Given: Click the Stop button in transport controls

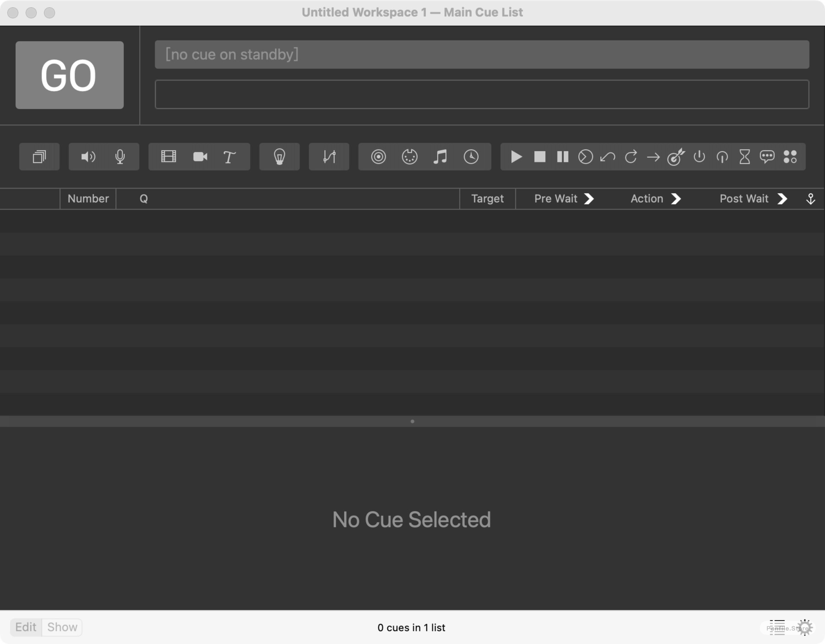Looking at the screenshot, I should pos(539,157).
